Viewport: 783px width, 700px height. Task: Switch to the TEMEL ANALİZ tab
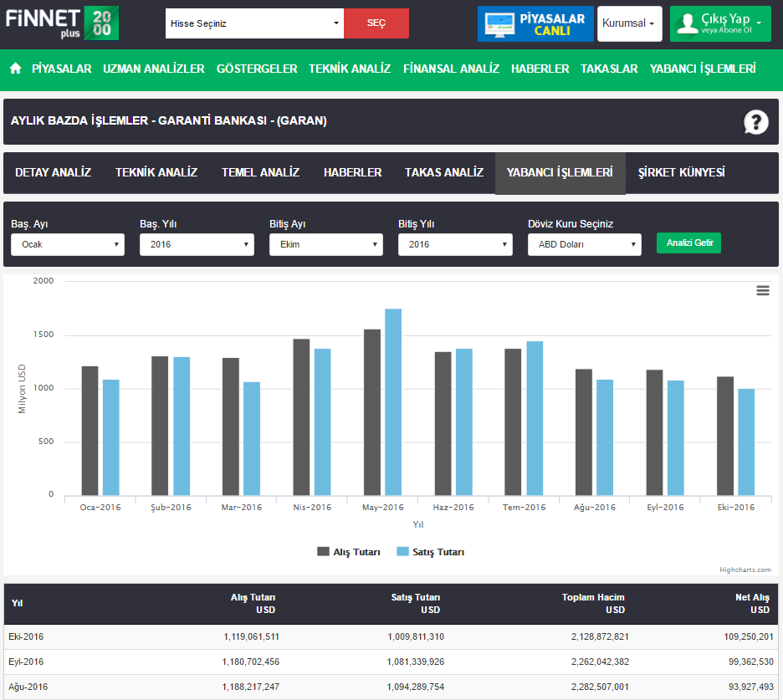[x=261, y=173]
